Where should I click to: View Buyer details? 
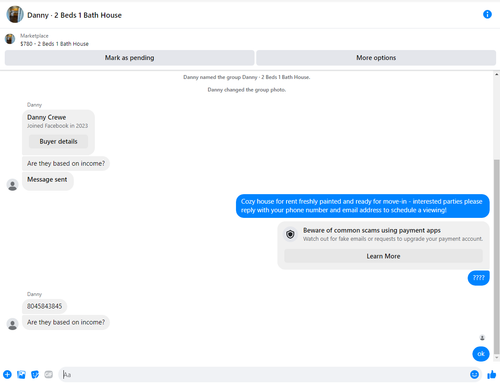pyautogui.click(x=58, y=141)
